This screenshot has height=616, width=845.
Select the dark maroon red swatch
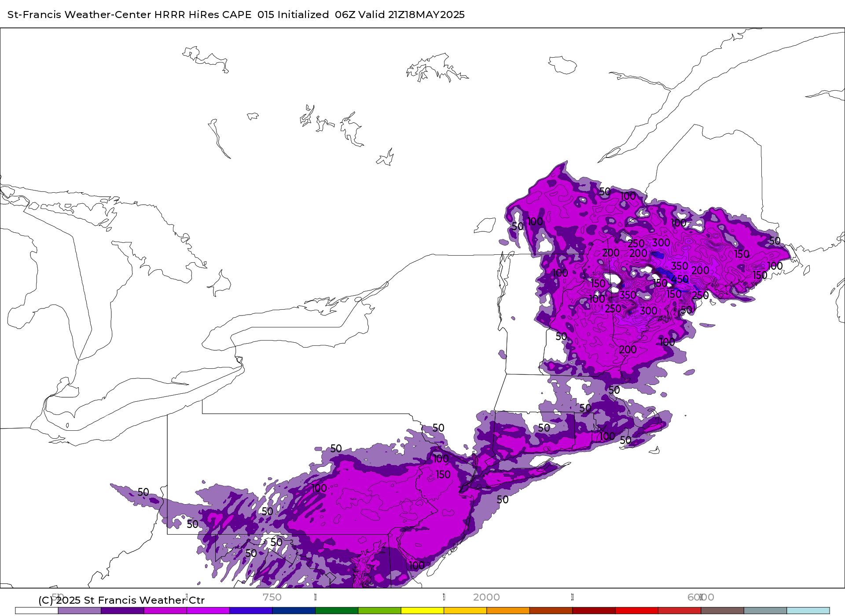(594, 611)
